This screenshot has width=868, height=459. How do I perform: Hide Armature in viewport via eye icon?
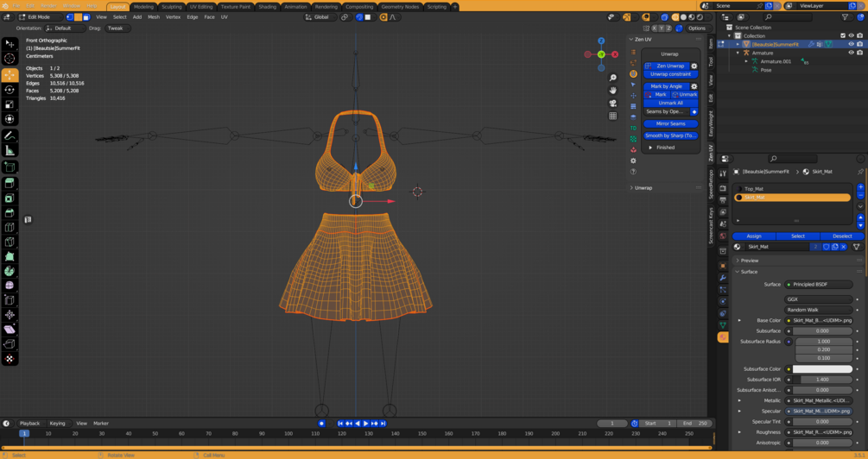pos(852,53)
